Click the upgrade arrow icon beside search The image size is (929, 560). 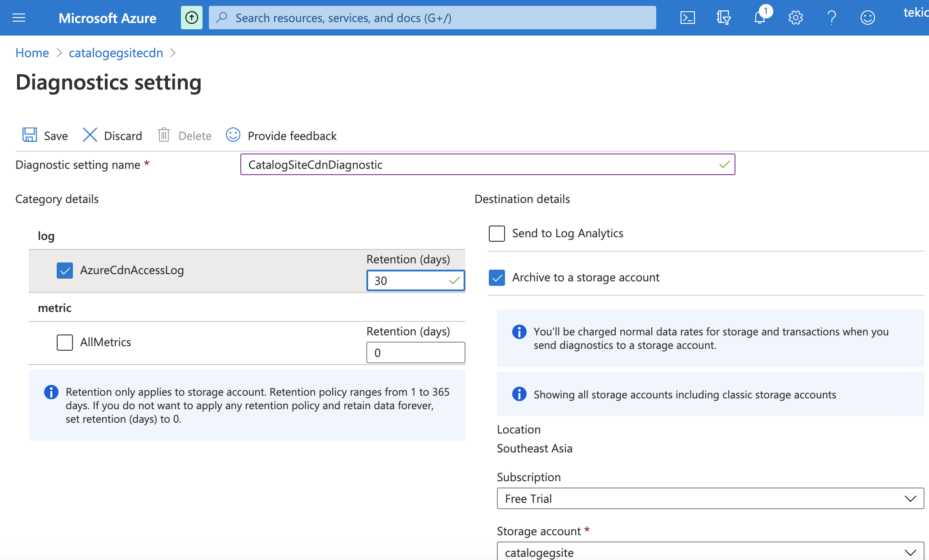pos(192,18)
